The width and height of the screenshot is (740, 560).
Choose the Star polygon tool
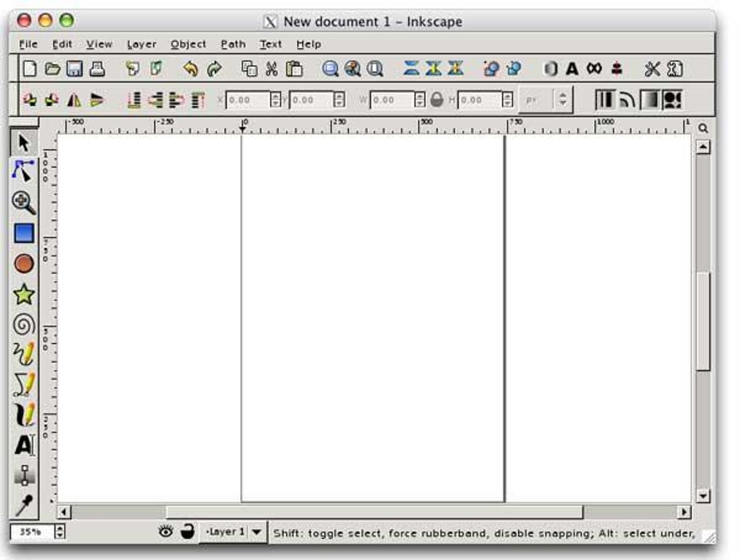[24, 295]
